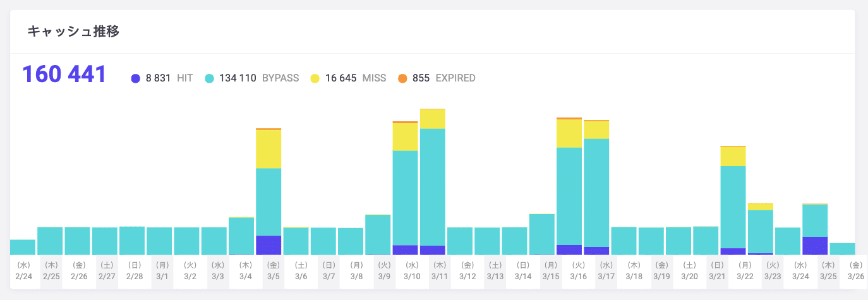This screenshot has width=868, height=300.
Task: Click the total count 160 441
Action: tap(64, 75)
